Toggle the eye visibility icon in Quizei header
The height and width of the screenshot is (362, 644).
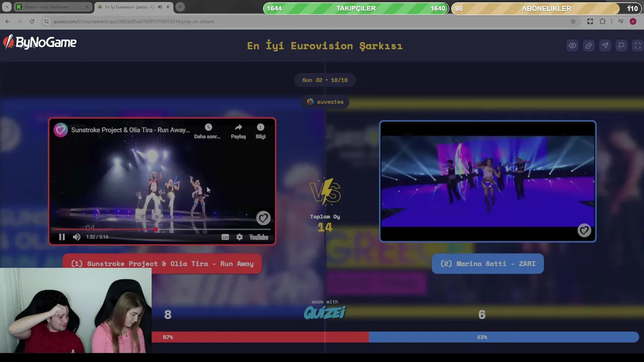tap(573, 46)
